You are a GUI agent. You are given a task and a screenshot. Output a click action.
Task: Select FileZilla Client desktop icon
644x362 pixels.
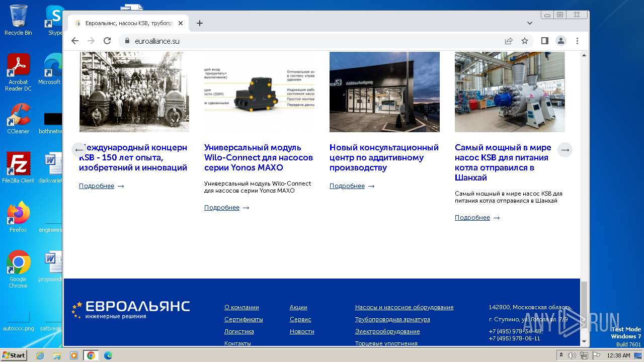pyautogui.click(x=18, y=167)
